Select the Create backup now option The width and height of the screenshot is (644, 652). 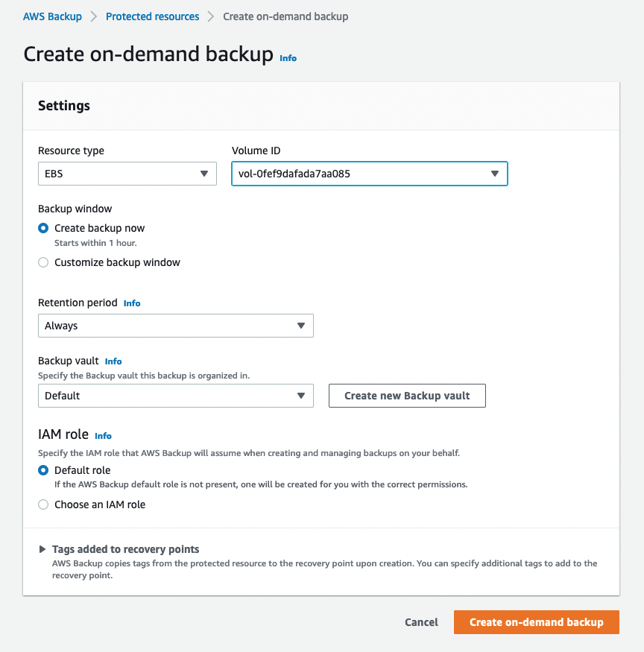click(42, 228)
